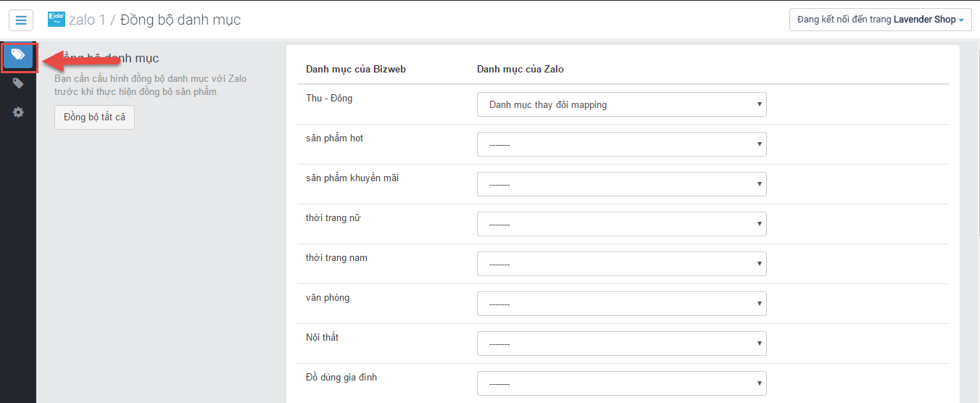The image size is (980, 403).
Task: Open the settings gear in the sidebar
Action: [18, 112]
